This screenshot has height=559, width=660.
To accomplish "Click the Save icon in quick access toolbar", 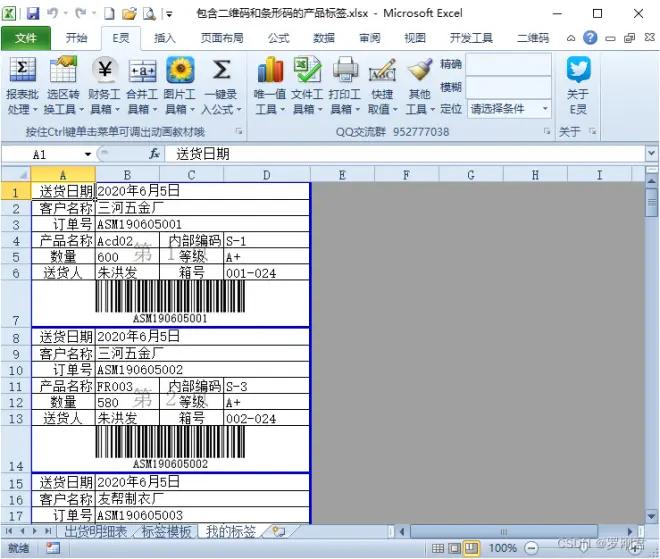I will [33, 13].
